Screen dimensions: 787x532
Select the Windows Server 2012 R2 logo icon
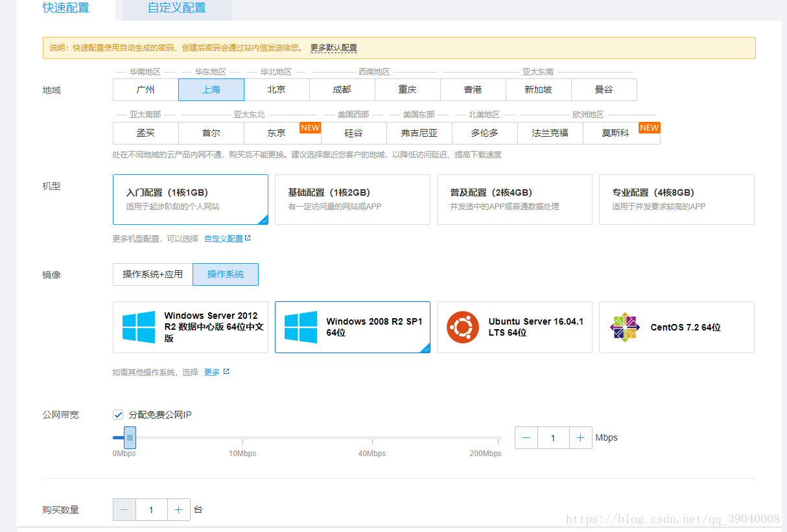(x=138, y=327)
